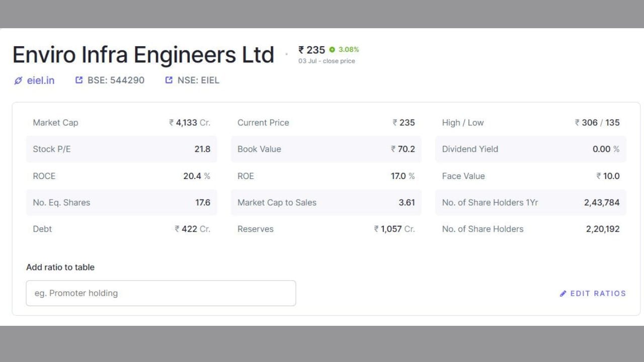Click the Enviro Infra Engineers Ltd heading
The height and width of the screenshot is (362, 644).
(x=143, y=55)
